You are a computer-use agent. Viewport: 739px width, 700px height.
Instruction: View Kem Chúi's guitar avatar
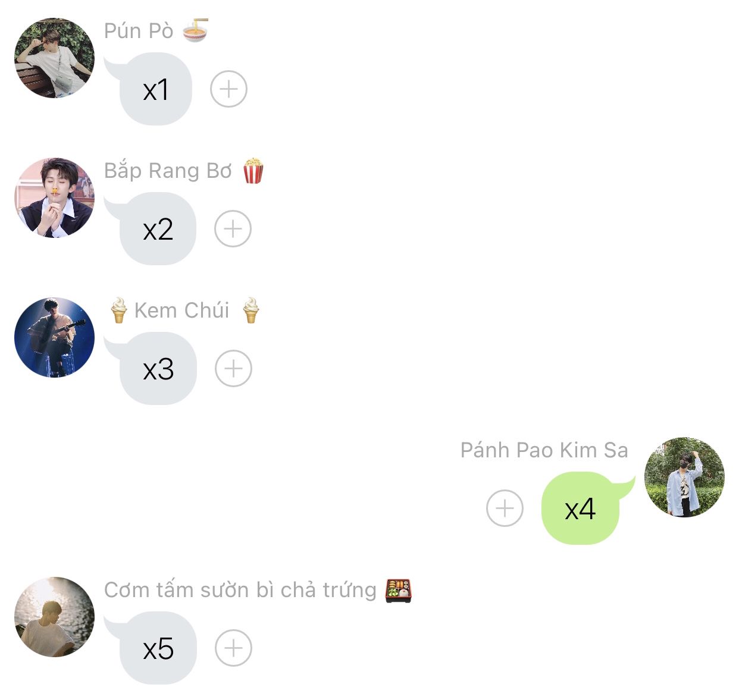pyautogui.click(x=54, y=337)
